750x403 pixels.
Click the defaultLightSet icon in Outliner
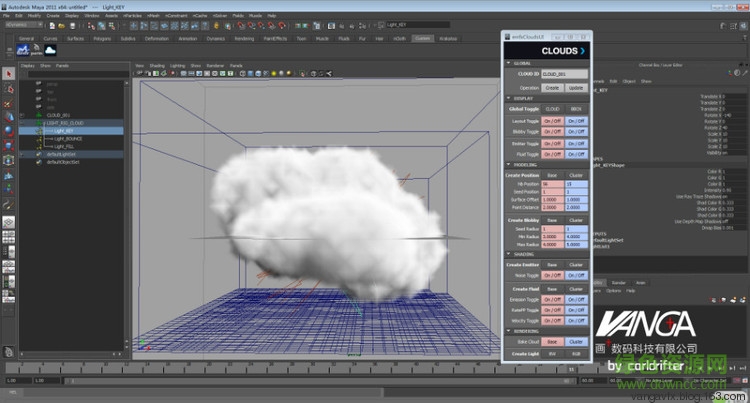[x=39, y=154]
